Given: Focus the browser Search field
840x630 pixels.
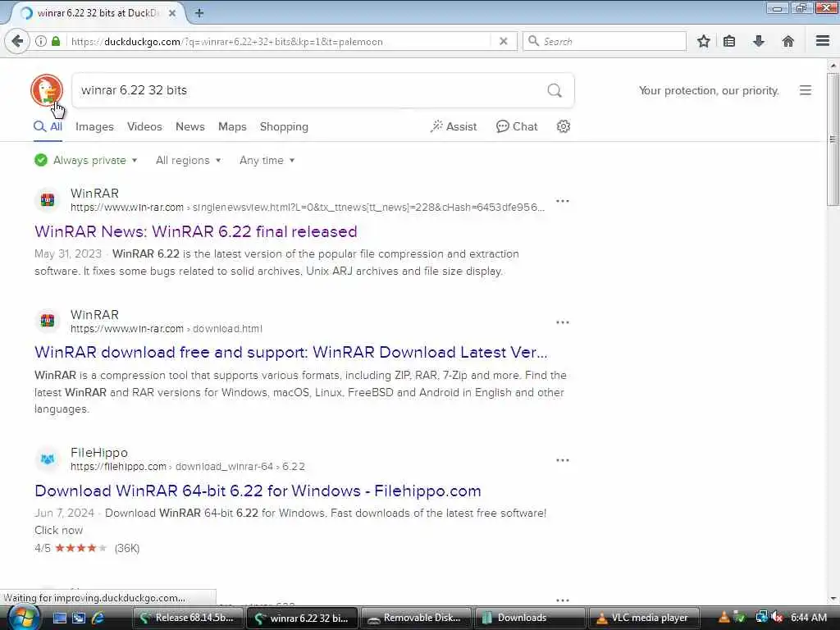Looking at the screenshot, I should (x=605, y=41).
